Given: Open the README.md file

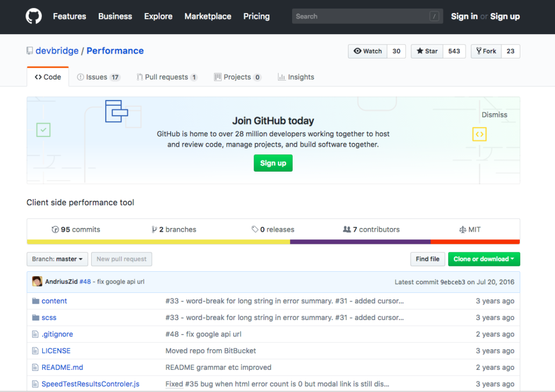Looking at the screenshot, I should [62, 367].
